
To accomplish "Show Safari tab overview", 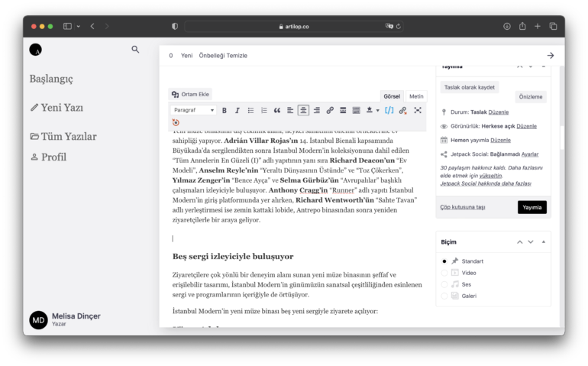I will [553, 26].
